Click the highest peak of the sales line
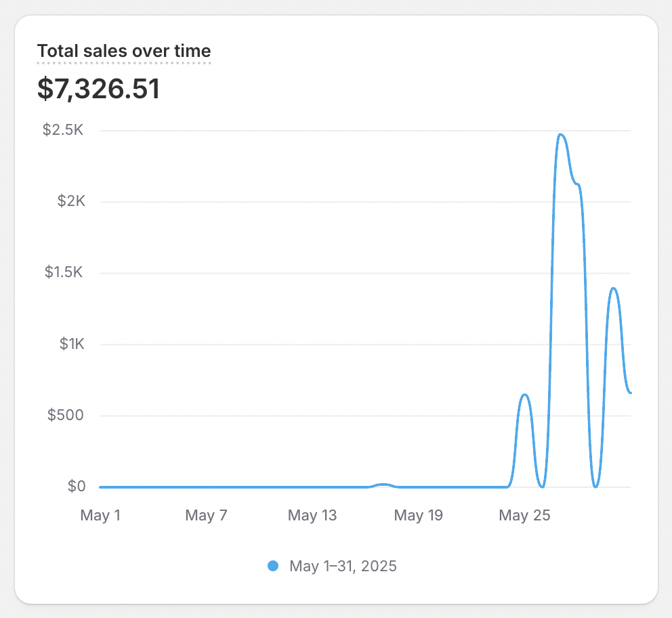Image resolution: width=672 pixels, height=618 pixels. (x=561, y=135)
